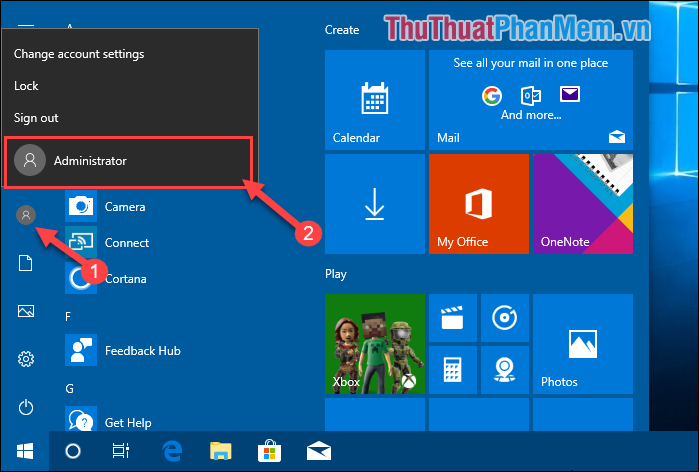Open Cortana circle on the taskbar
The height and width of the screenshot is (472, 699).
point(73,451)
